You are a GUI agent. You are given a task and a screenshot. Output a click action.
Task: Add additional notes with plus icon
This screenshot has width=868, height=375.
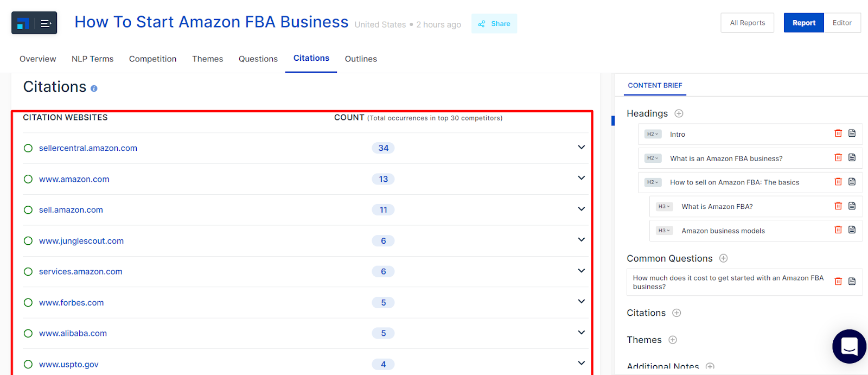pos(710,367)
